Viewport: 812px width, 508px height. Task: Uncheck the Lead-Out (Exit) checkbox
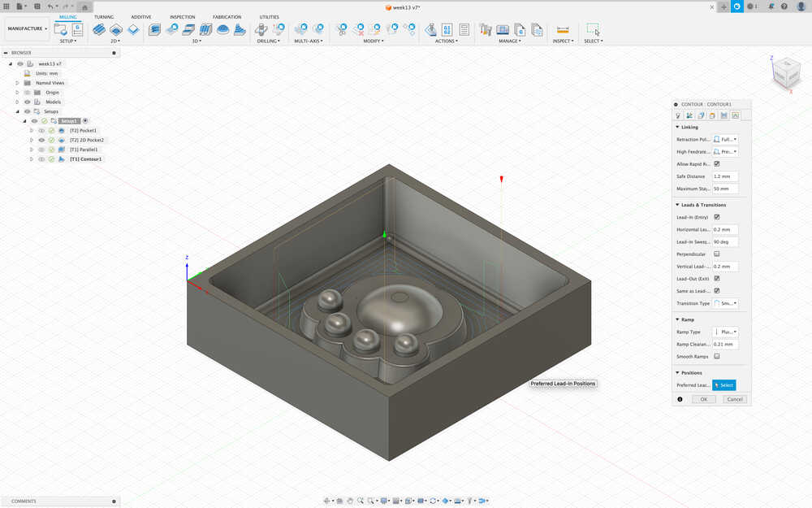tap(717, 278)
